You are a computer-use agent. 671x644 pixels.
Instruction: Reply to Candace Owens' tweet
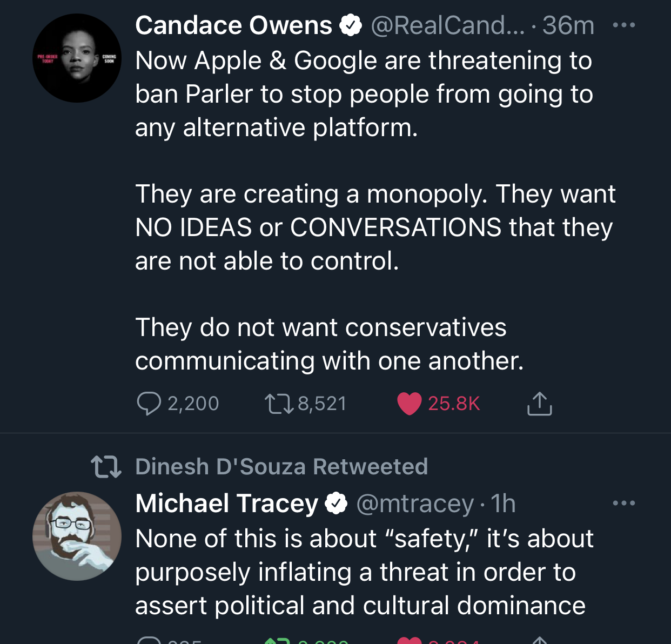(149, 404)
